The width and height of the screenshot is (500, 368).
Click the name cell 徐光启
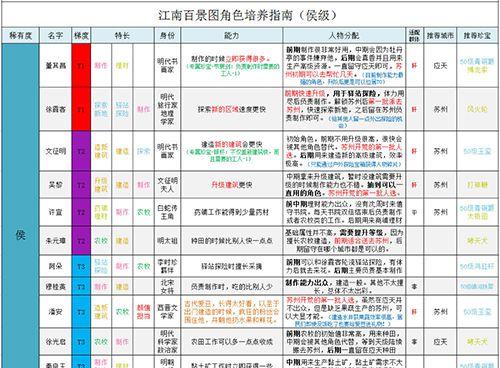(x=55, y=342)
